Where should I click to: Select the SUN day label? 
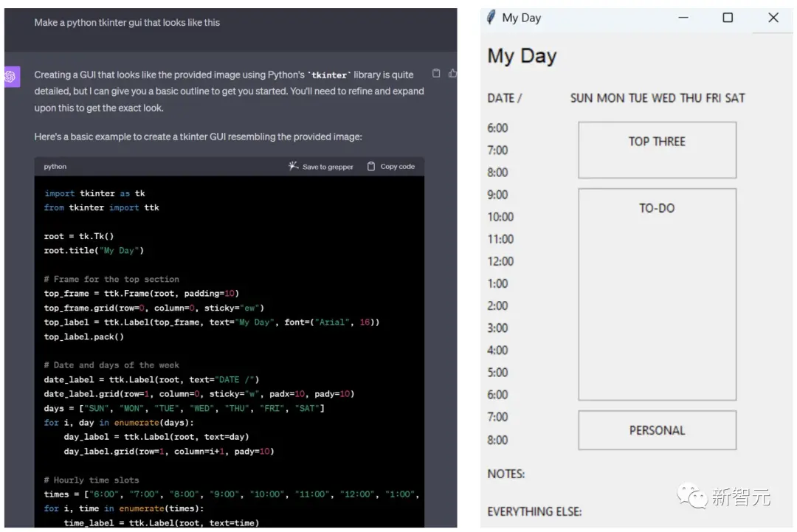coord(582,98)
